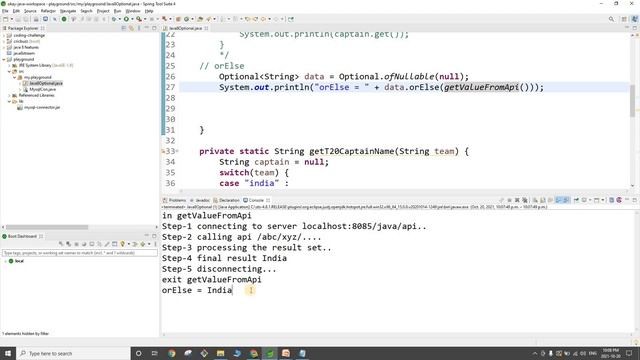Click Remove All Terminated Launches icon
Image resolution: width=640 pixels, height=360 pixels.
pyautogui.click(x=525, y=200)
